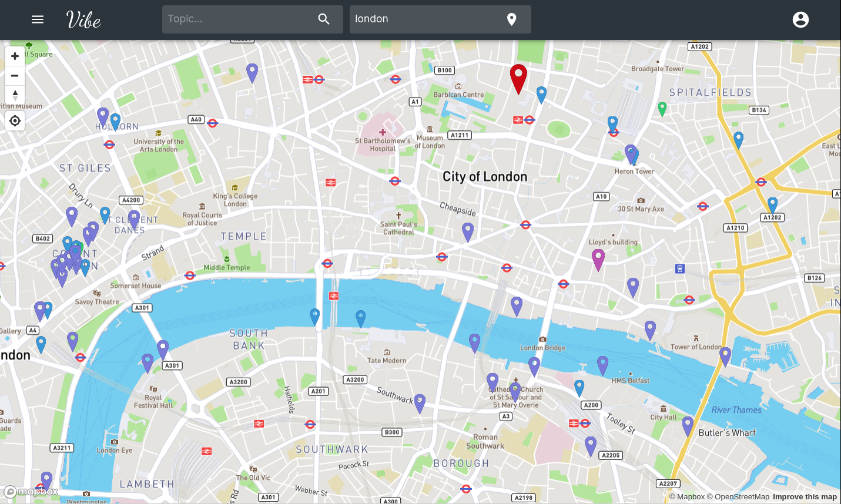
Task: Click the topic search magnifier icon
Action: [324, 19]
